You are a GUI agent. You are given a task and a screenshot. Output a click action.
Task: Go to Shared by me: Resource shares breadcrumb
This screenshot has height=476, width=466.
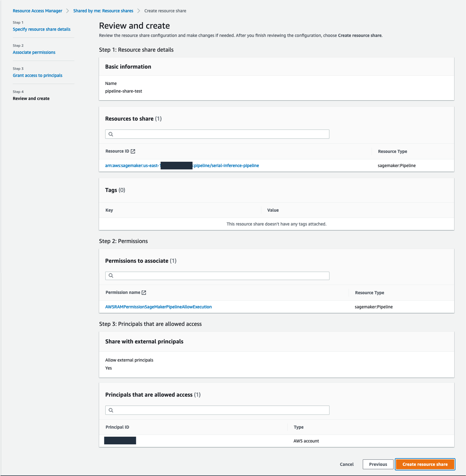tap(103, 11)
